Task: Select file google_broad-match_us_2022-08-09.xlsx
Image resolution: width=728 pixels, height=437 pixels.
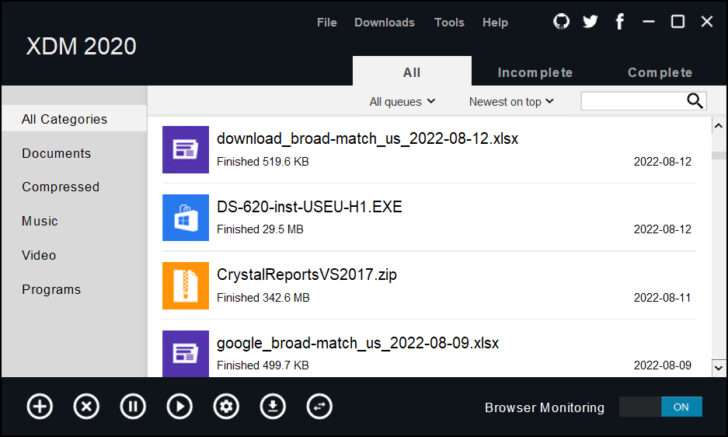Action: click(x=358, y=343)
